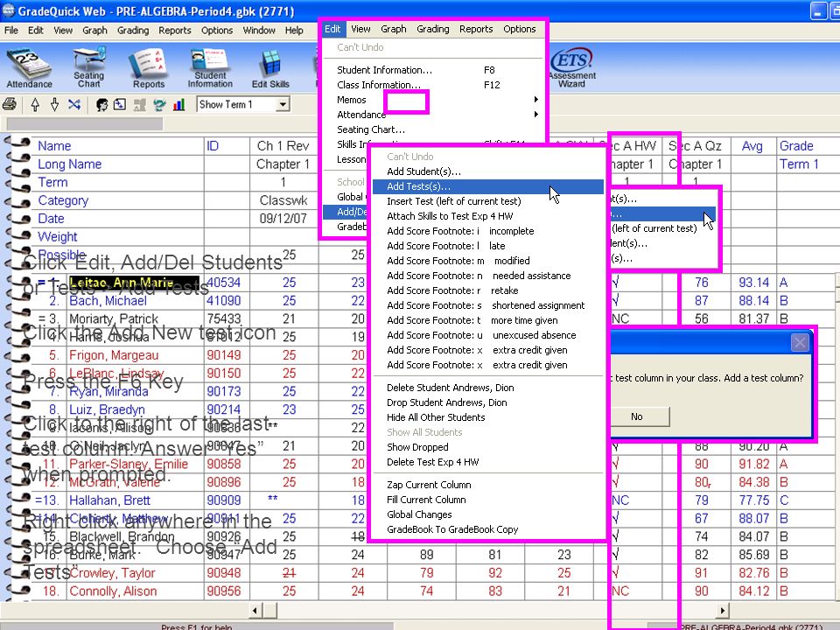
Task: Select student Frigon, Margeau
Action: point(114,355)
